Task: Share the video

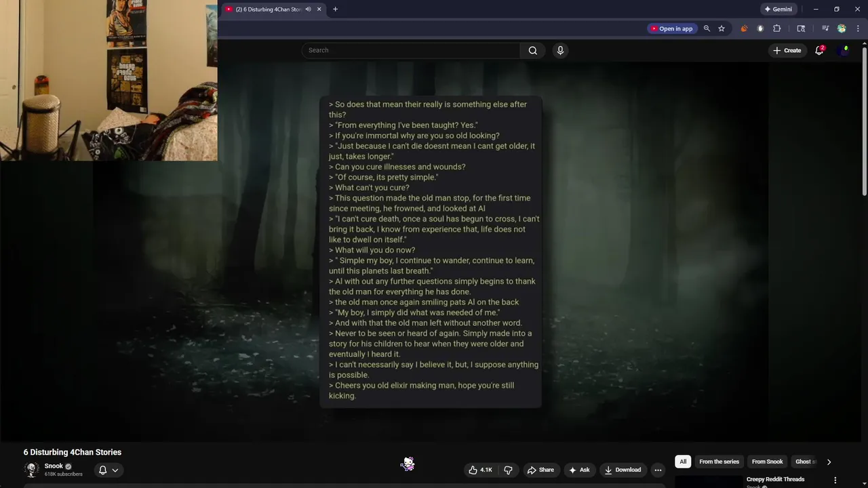Action: point(540,470)
